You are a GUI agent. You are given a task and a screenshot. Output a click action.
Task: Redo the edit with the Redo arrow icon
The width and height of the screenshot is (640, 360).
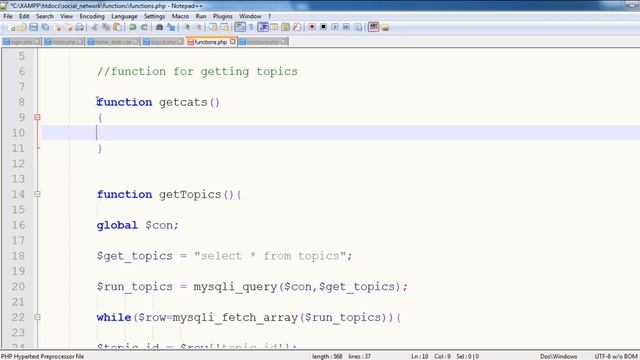[x=144, y=27]
